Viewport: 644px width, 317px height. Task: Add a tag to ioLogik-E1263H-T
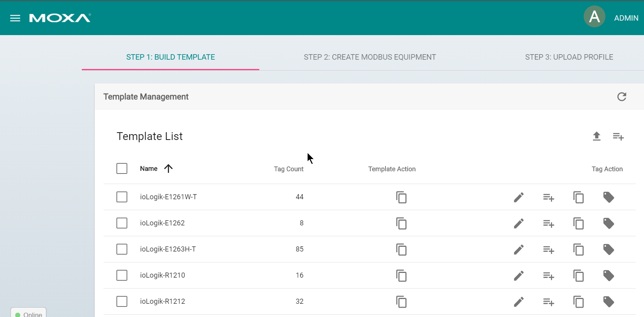549,250
